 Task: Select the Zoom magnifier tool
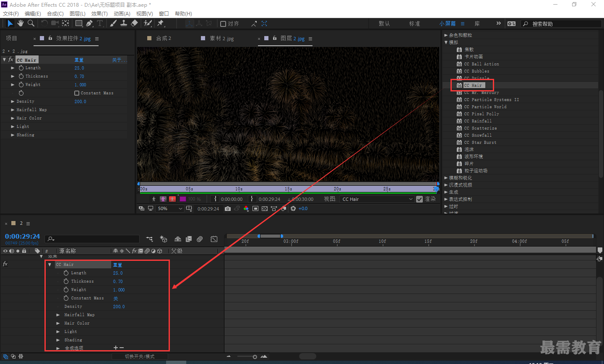pyautogui.click(x=31, y=23)
